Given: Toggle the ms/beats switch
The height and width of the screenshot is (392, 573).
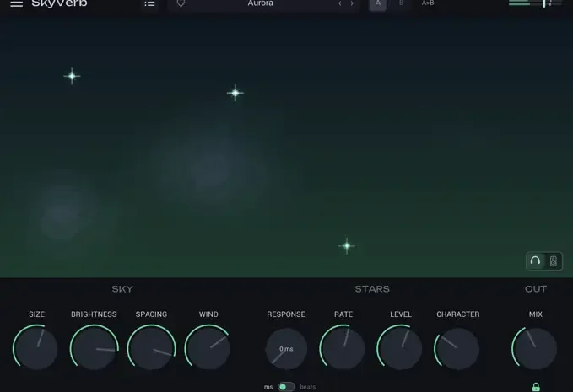Looking at the screenshot, I should click(x=286, y=387).
